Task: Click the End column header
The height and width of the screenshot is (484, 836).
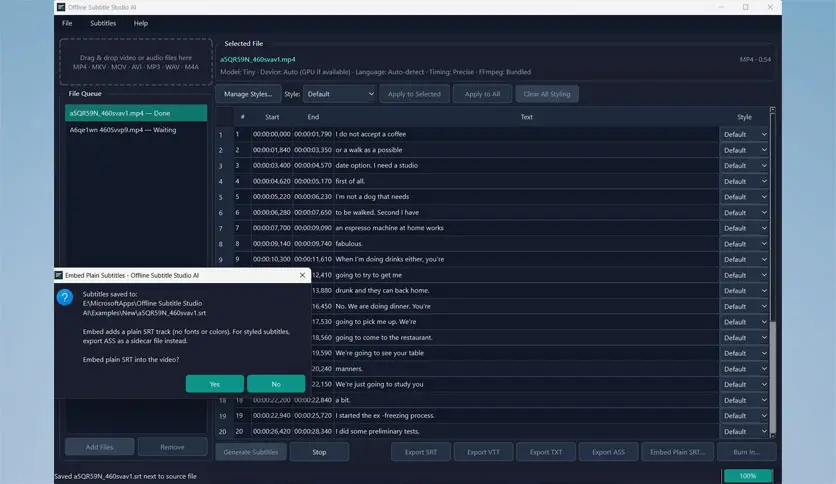Action: pos(313,117)
